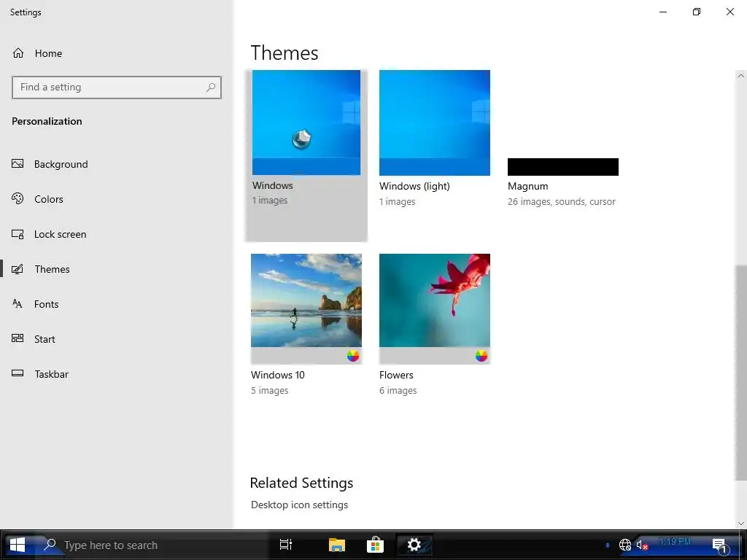
Task: Click the scrollbar up arrow
Action: (741, 76)
